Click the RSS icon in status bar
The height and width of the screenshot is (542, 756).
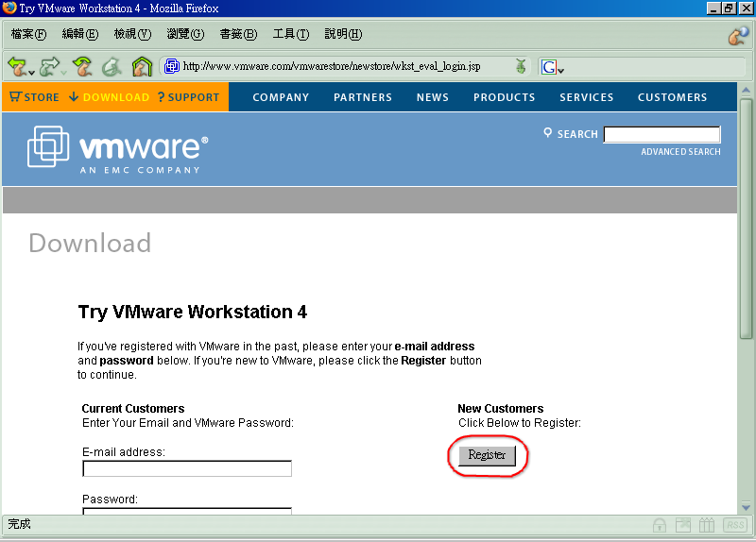pos(734,525)
